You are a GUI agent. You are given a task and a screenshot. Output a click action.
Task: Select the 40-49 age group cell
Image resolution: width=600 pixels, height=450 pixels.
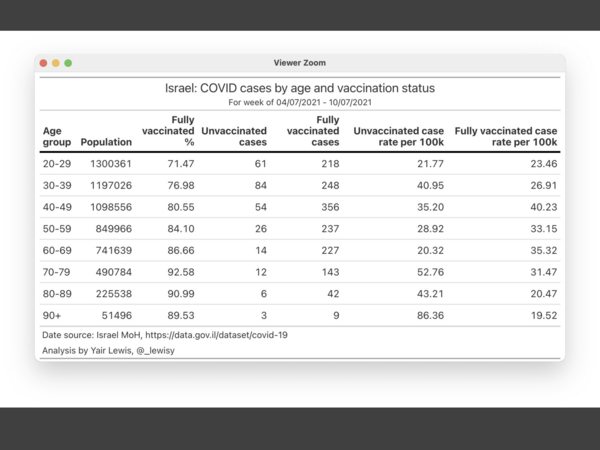[x=57, y=207]
